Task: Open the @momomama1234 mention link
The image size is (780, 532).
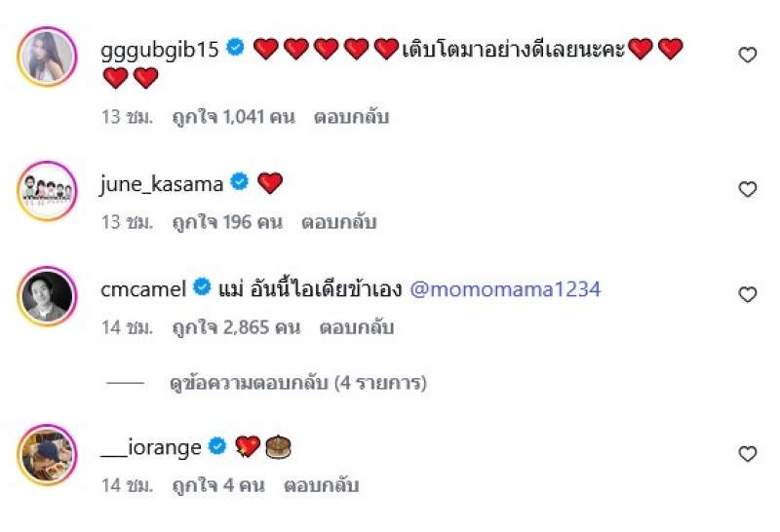Action: pyautogui.click(x=506, y=288)
